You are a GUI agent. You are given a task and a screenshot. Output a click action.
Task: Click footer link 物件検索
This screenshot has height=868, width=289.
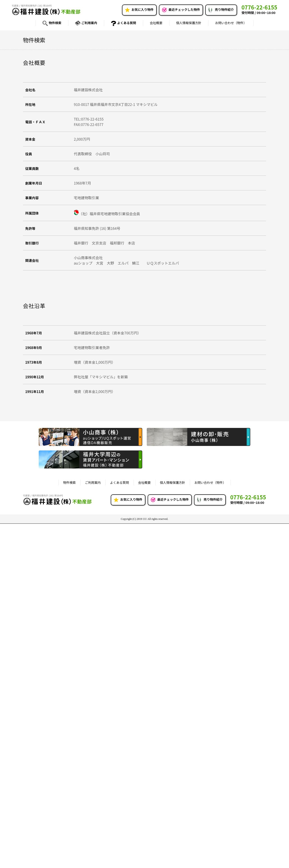pyautogui.click(x=69, y=482)
